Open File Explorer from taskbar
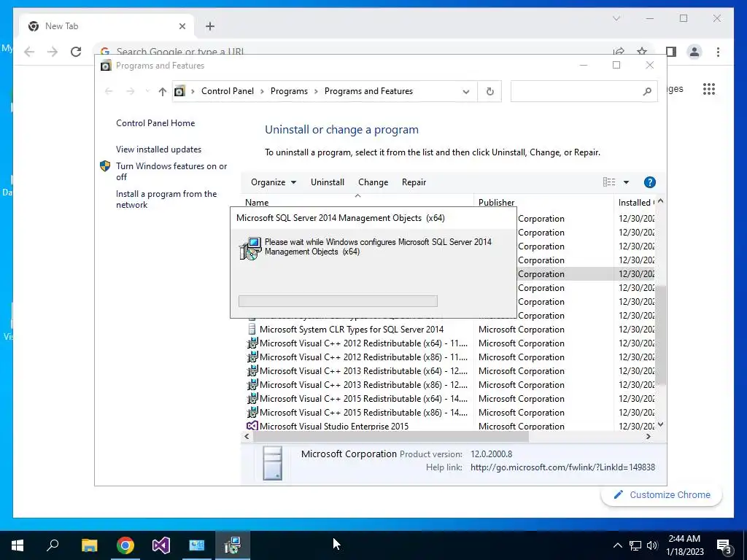This screenshot has height=560, width=747. pos(90,545)
